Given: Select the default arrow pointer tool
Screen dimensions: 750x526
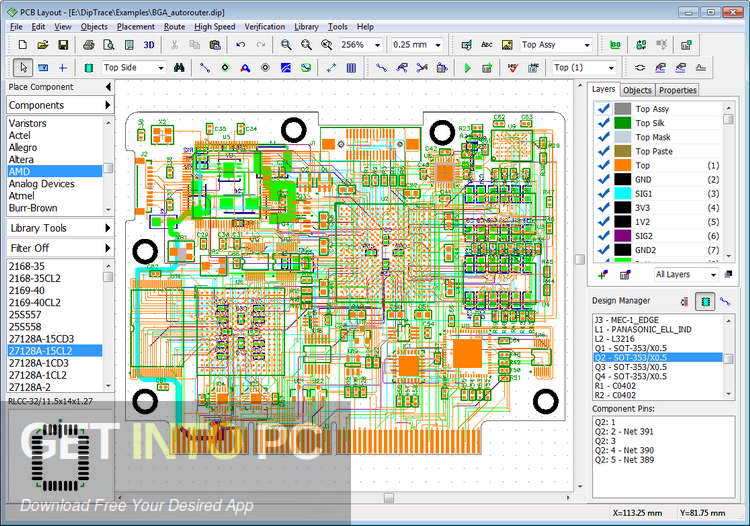Looking at the screenshot, I should [22, 68].
